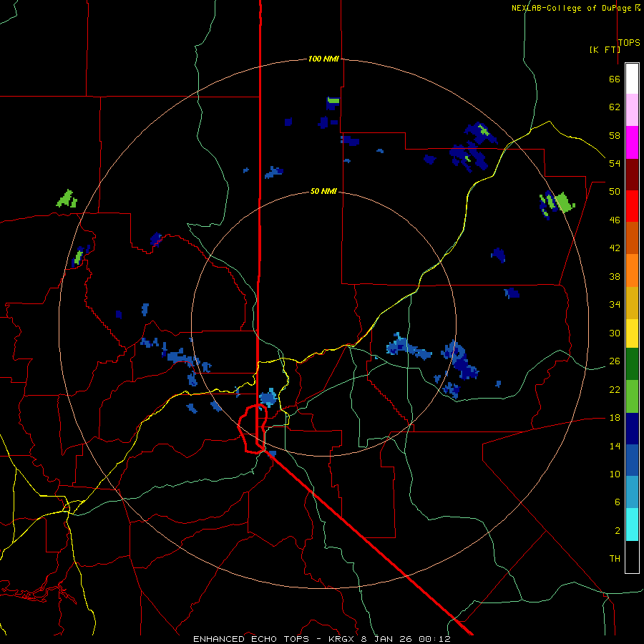644x644 pixels.
Task: Click the navy blue legend swatch
Action: coord(632,429)
